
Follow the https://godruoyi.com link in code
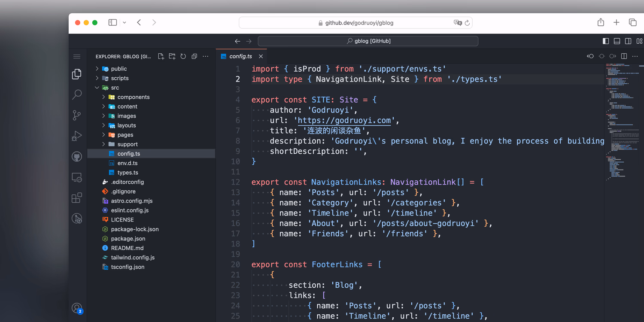(x=344, y=120)
